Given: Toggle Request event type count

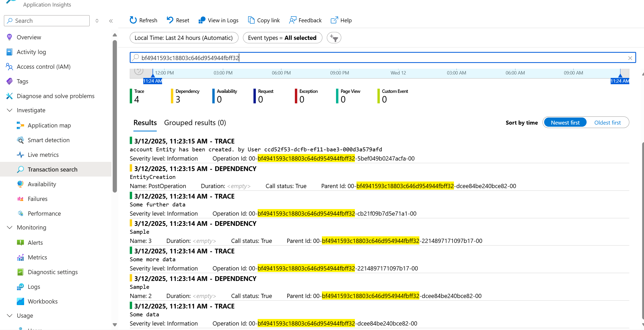Looking at the screenshot, I should coord(263,96).
